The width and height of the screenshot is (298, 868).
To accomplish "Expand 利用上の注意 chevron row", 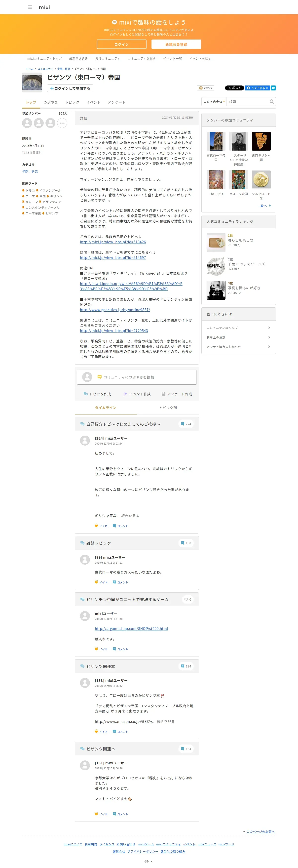I will (238, 337).
